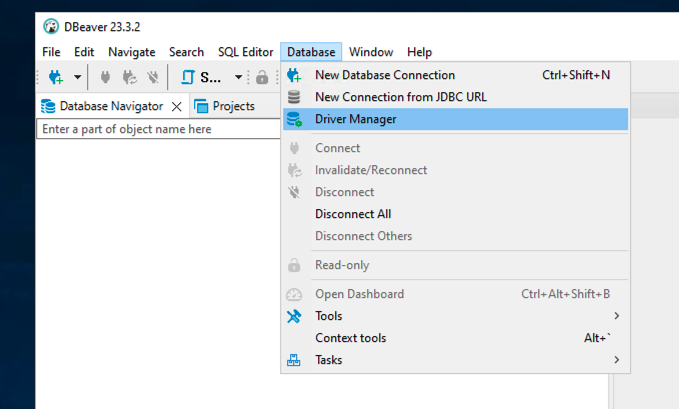Close the Database menu by clicking its title
Screen dimensions: 679x409
[x=311, y=52]
